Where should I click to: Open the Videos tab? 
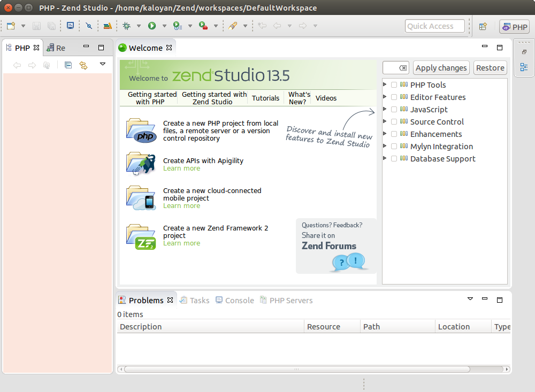click(x=326, y=98)
